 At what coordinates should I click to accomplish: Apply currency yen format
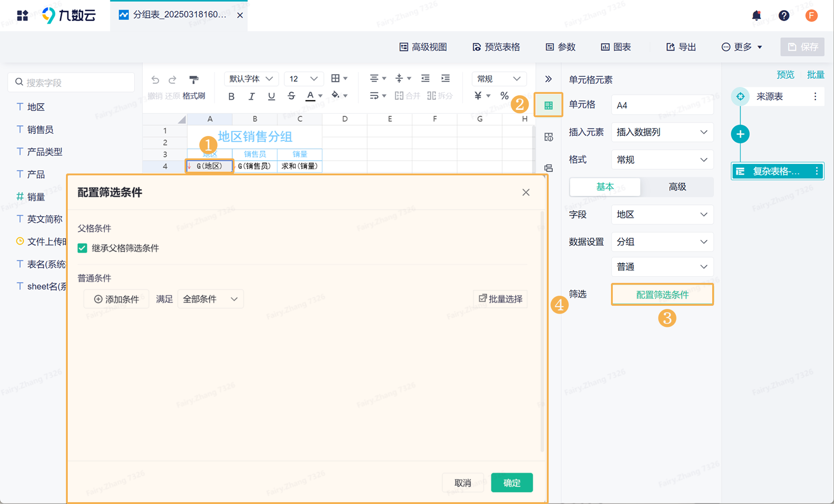tap(482, 96)
